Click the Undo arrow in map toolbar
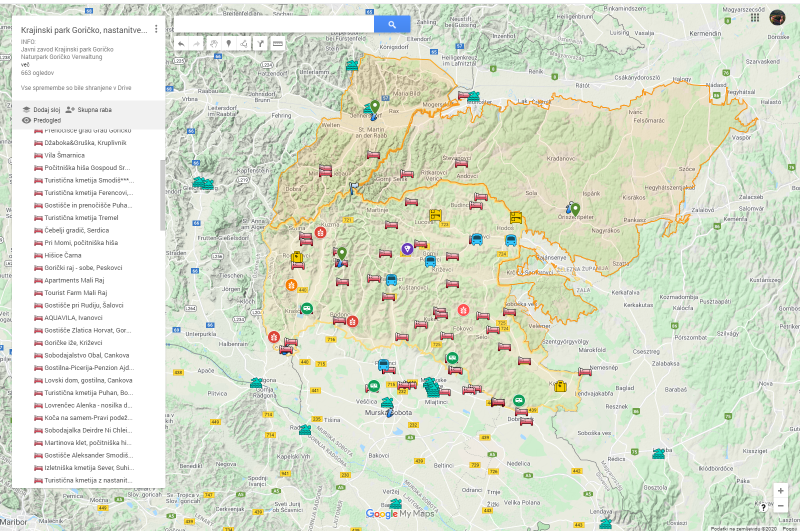The height and width of the screenshot is (531, 800). click(x=181, y=44)
